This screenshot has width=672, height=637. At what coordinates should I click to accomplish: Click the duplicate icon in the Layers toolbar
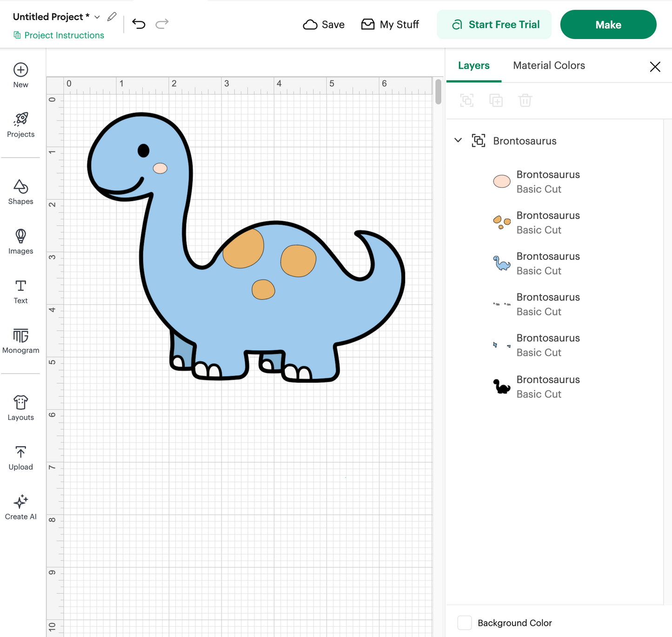tap(496, 100)
